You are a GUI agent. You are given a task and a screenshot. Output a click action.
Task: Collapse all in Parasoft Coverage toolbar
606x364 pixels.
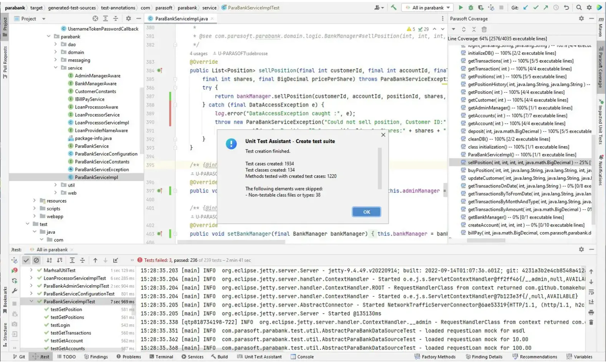(x=474, y=29)
